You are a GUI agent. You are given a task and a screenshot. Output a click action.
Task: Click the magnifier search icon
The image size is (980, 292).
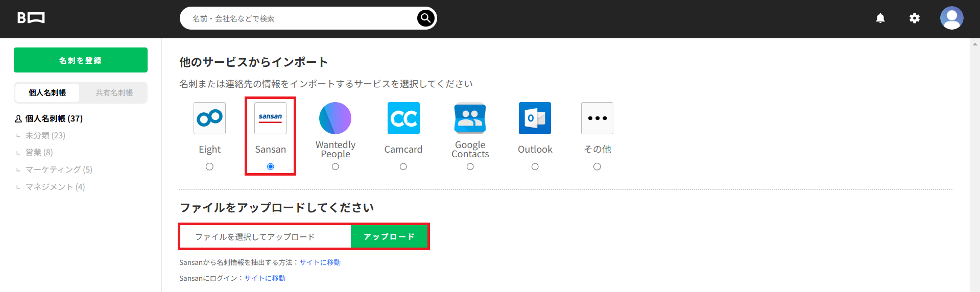pyautogui.click(x=426, y=18)
